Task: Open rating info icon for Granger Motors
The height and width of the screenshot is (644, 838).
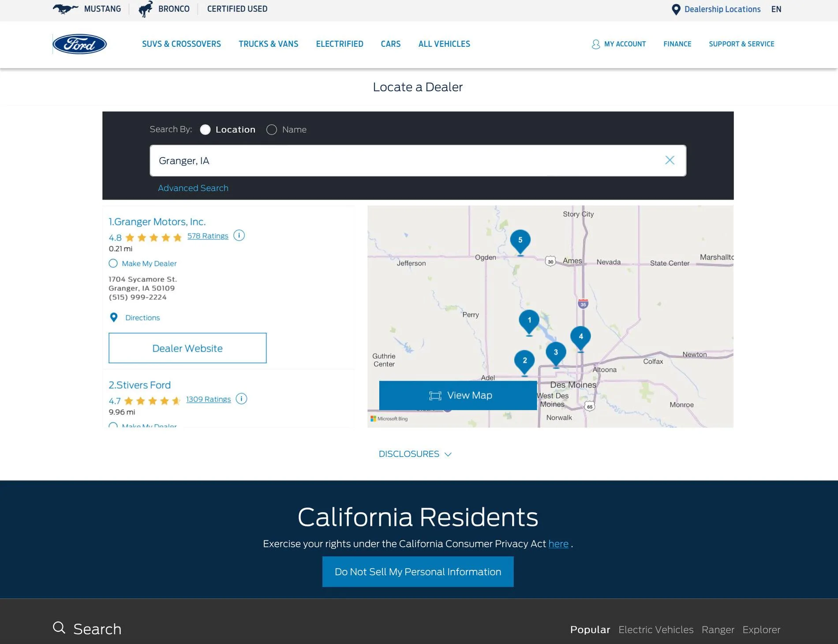Action: (239, 236)
